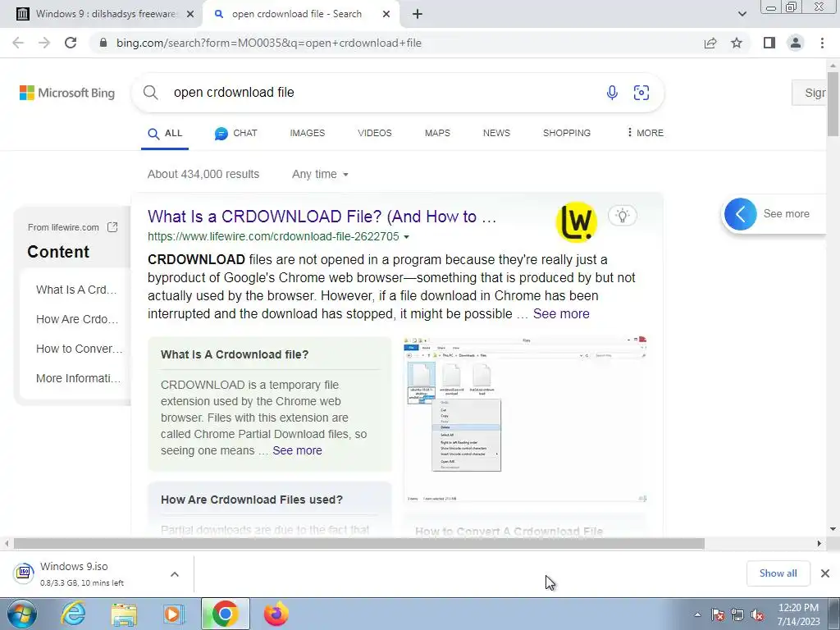The image size is (840, 630).
Task: Click the vertical scrollbar thumb
Action: pyautogui.click(x=833, y=104)
